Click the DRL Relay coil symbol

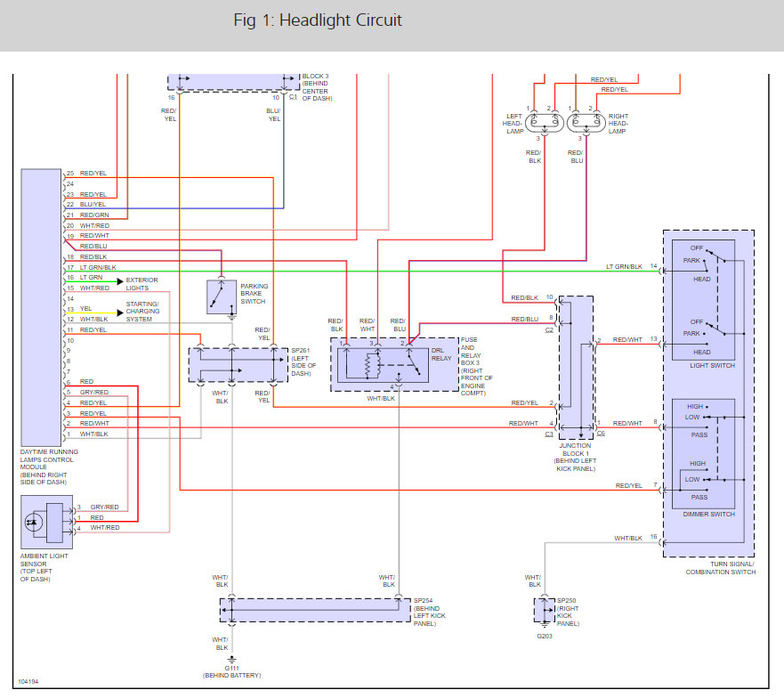(x=372, y=365)
